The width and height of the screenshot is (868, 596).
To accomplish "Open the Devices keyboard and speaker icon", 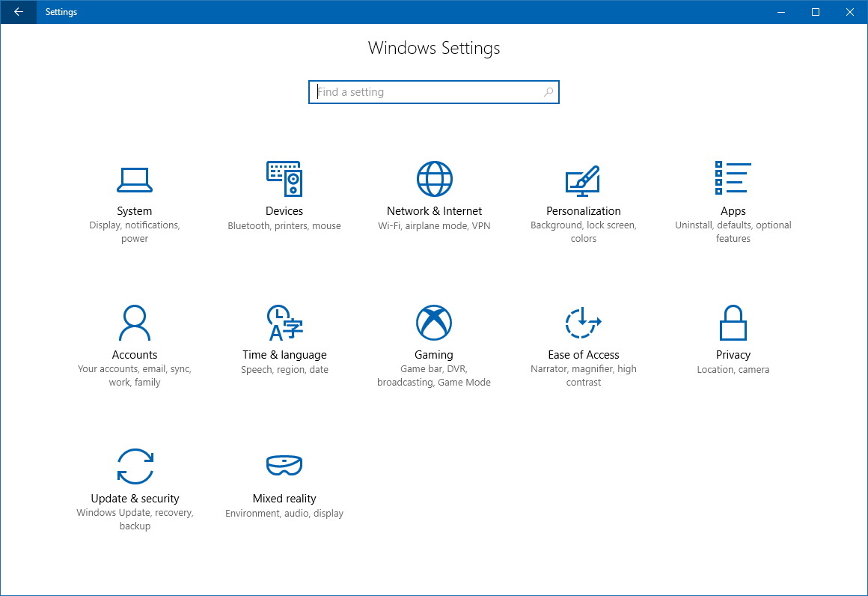I will (284, 179).
